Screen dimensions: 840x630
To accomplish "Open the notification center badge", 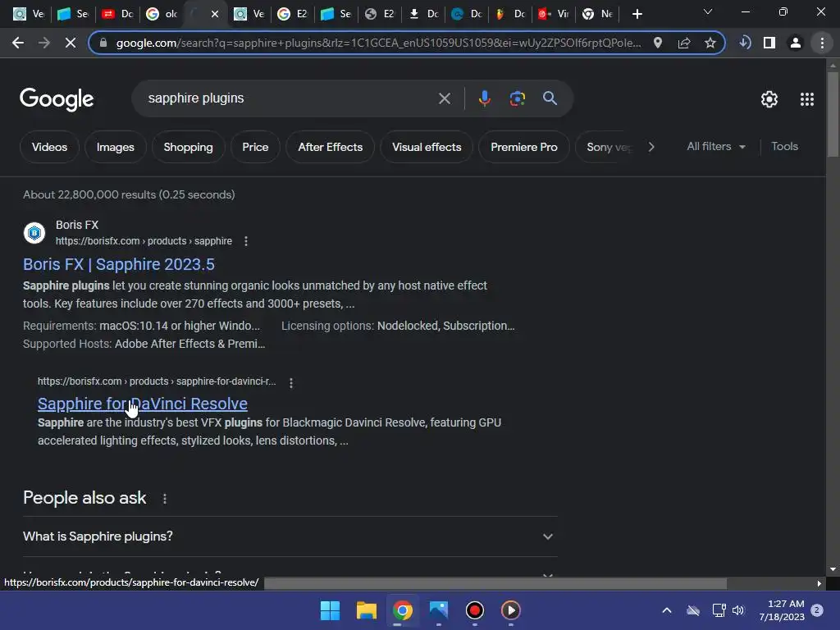I will 817,609.
